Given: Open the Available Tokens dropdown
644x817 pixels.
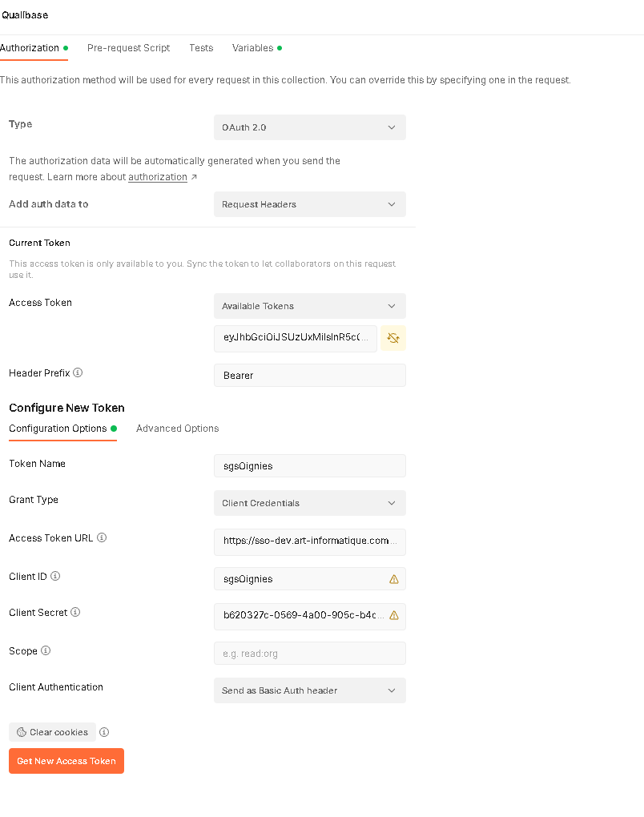Looking at the screenshot, I should 309,306.
